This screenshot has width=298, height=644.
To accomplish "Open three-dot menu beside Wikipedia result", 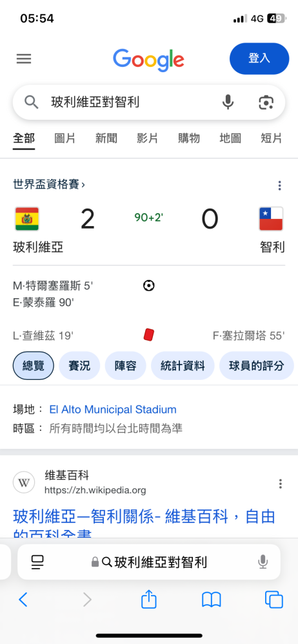I will pyautogui.click(x=281, y=484).
